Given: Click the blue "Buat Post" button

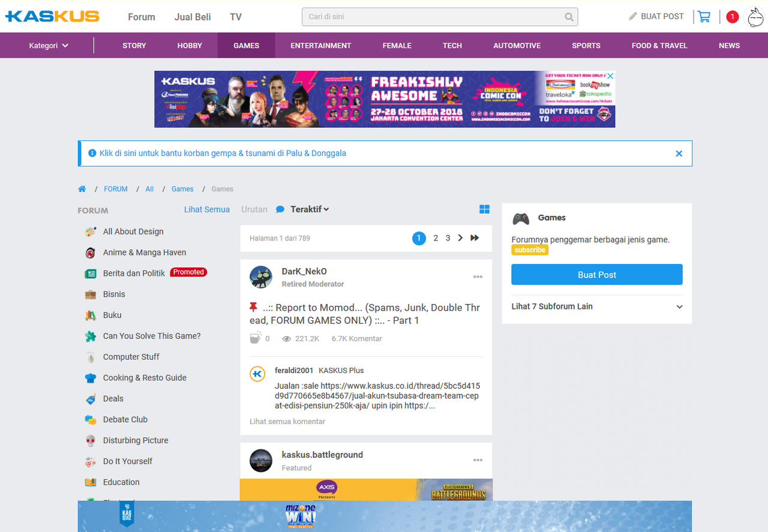Looking at the screenshot, I should click(x=596, y=274).
